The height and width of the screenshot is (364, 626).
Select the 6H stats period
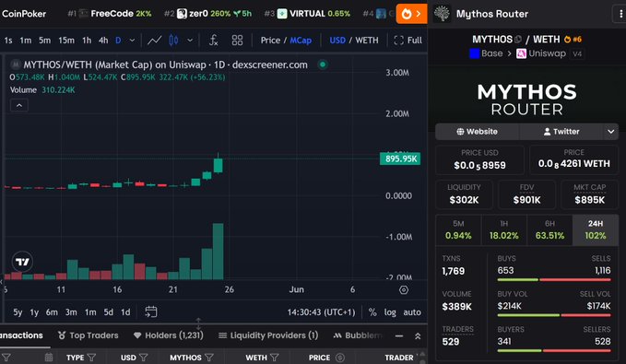(x=549, y=229)
